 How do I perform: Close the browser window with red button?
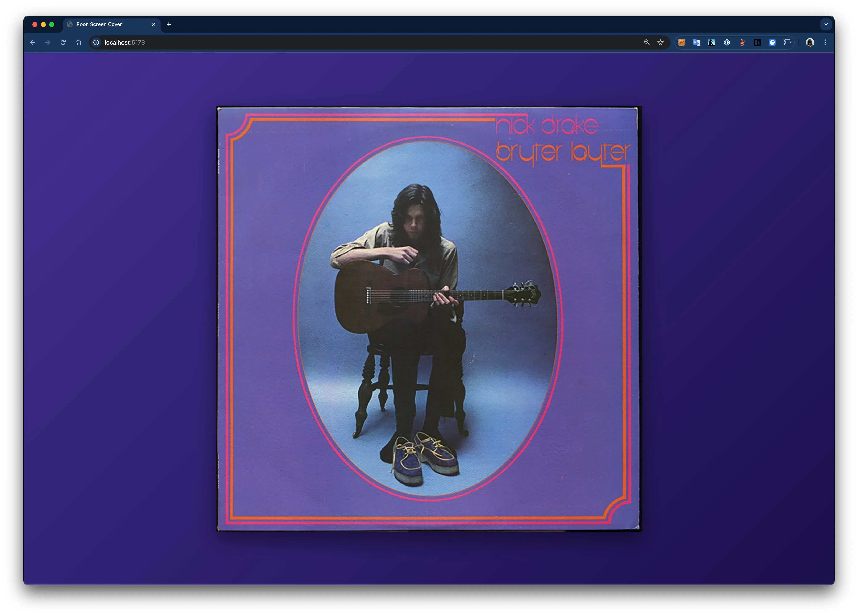click(35, 25)
